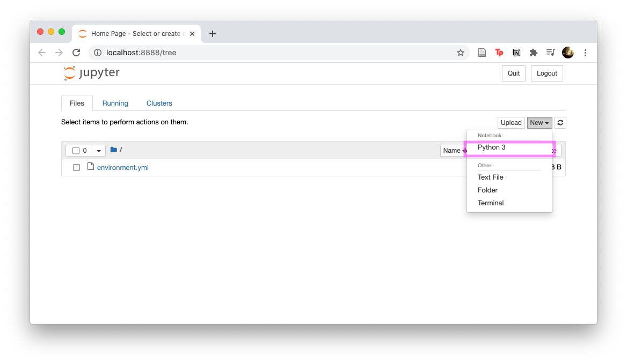
Task: Tick the environment.yml checkbox
Action: coord(76,167)
